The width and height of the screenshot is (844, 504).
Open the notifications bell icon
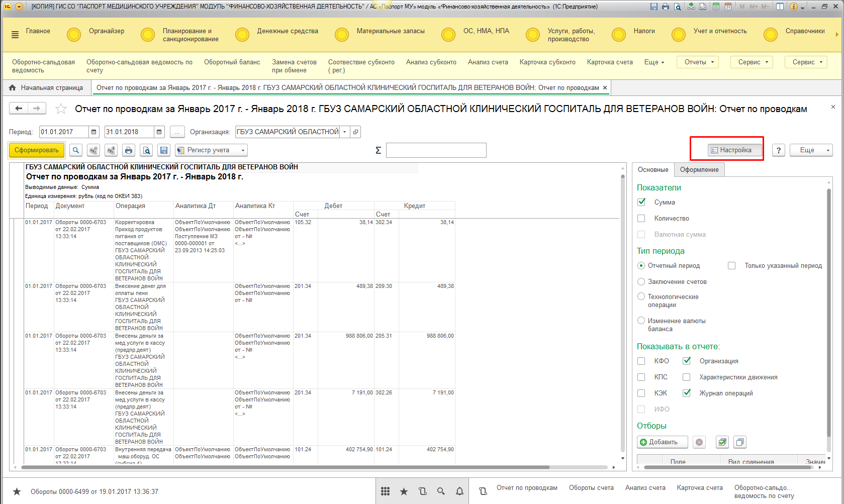tap(459, 491)
